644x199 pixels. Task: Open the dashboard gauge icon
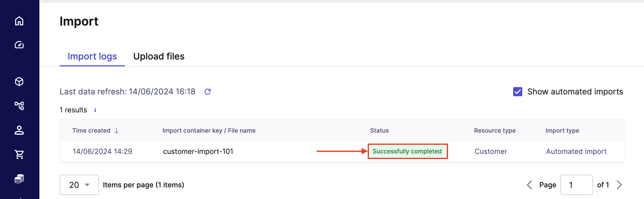click(19, 45)
